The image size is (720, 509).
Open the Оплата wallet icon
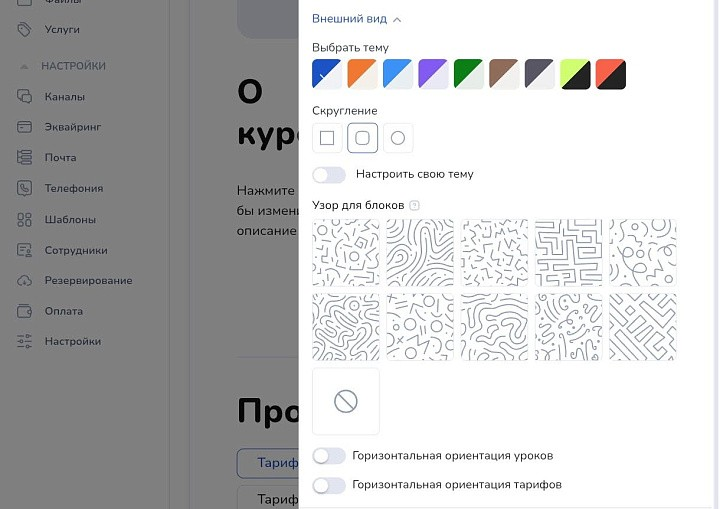24,311
